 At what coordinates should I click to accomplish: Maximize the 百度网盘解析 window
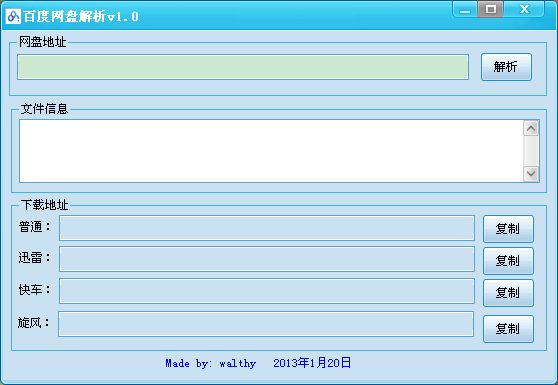(x=490, y=9)
